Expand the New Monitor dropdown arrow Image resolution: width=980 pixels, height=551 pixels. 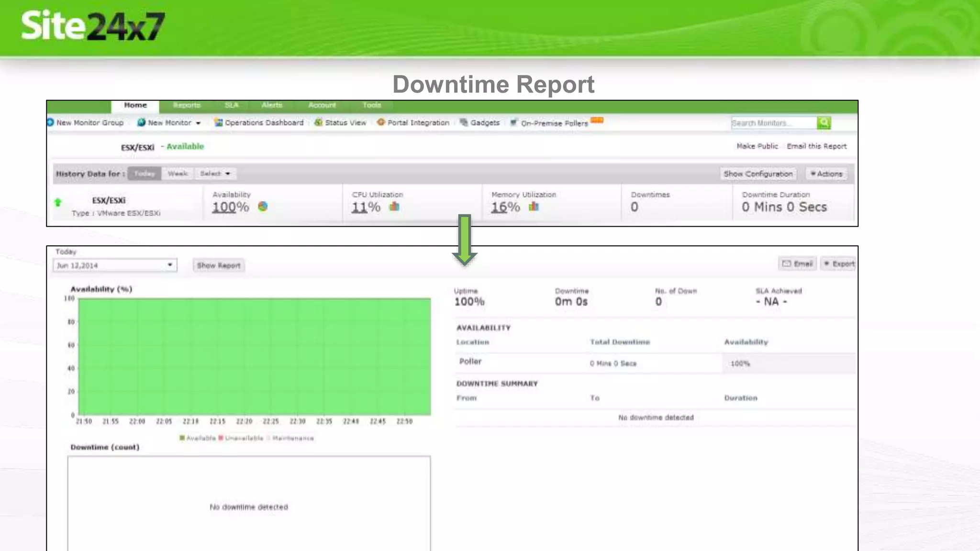[198, 123]
